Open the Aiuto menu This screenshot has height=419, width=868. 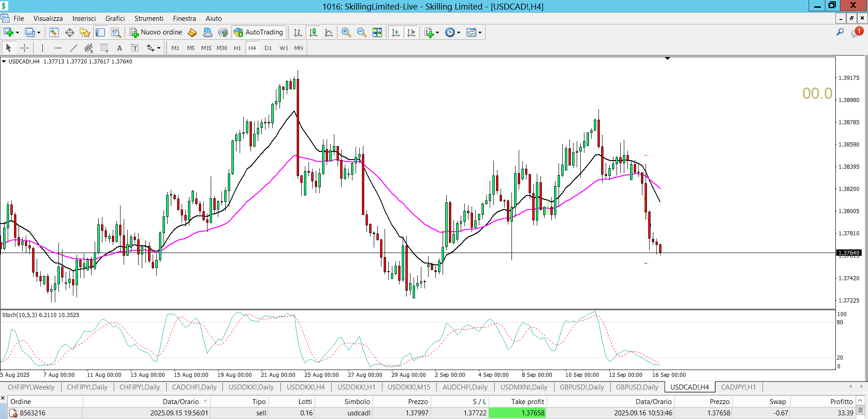(x=214, y=19)
